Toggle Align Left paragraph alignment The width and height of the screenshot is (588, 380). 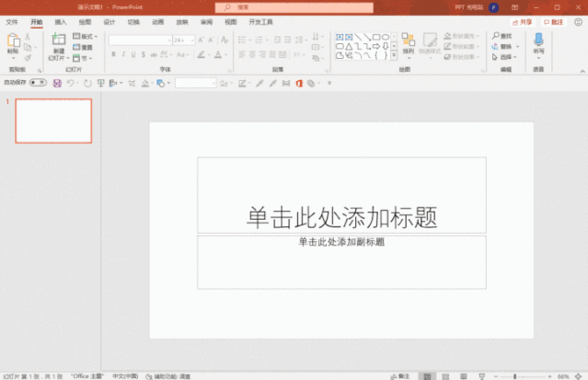click(242, 55)
